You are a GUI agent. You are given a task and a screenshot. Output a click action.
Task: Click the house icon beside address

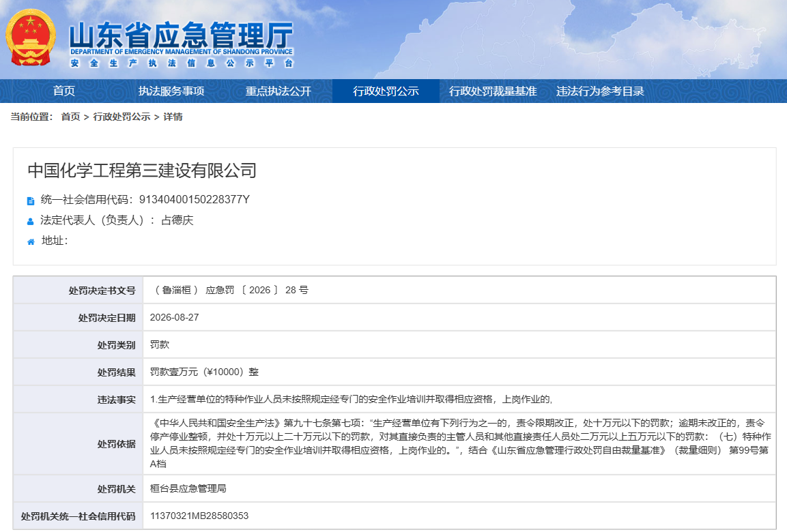click(x=31, y=241)
